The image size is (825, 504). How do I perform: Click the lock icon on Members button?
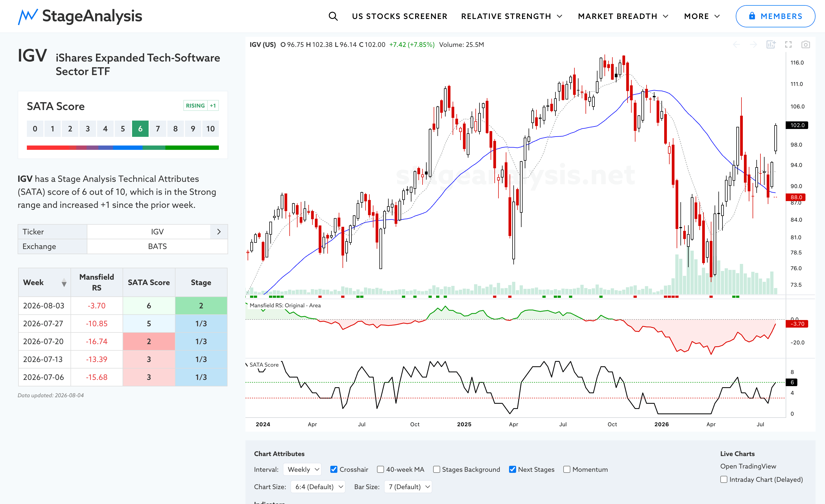[752, 16]
